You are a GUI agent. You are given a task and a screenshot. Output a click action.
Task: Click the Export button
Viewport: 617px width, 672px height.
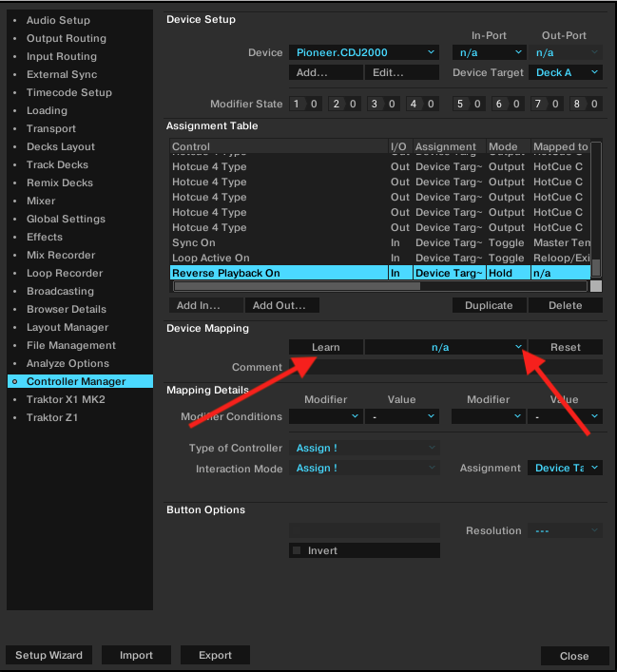point(215,655)
